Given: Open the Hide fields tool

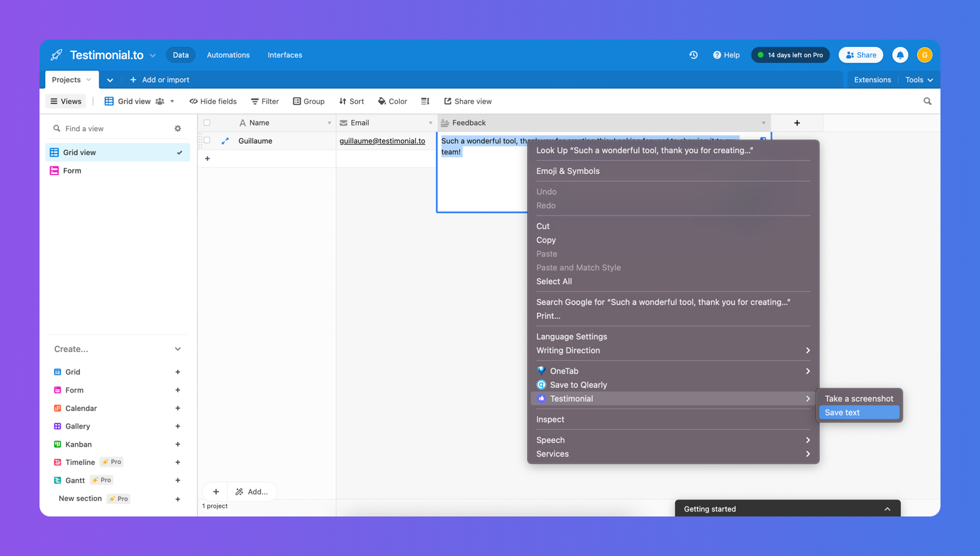Looking at the screenshot, I should pos(213,101).
